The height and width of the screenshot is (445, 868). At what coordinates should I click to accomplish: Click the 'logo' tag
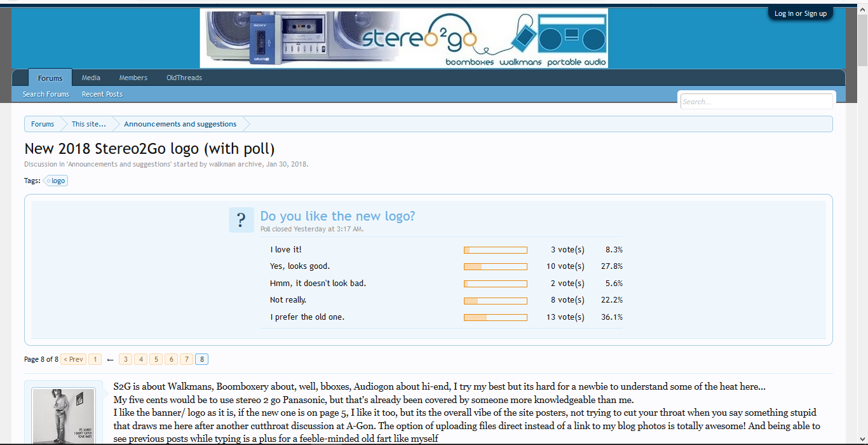pos(57,181)
